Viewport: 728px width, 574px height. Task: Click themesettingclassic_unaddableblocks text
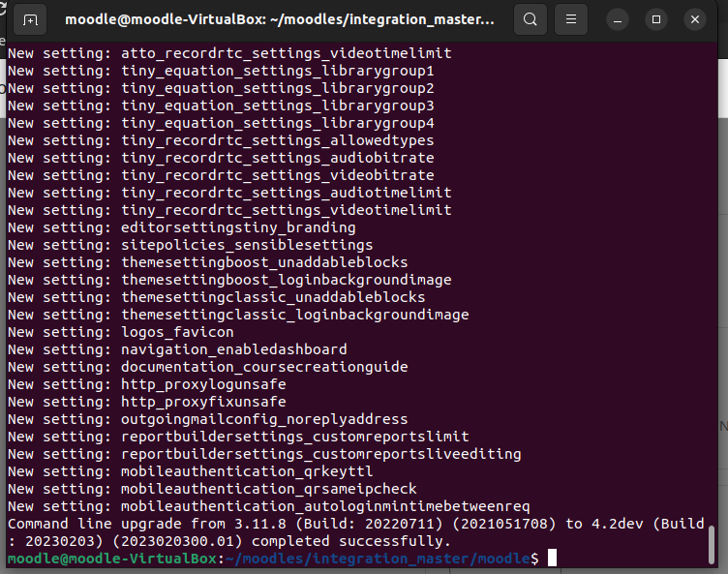[x=273, y=297]
